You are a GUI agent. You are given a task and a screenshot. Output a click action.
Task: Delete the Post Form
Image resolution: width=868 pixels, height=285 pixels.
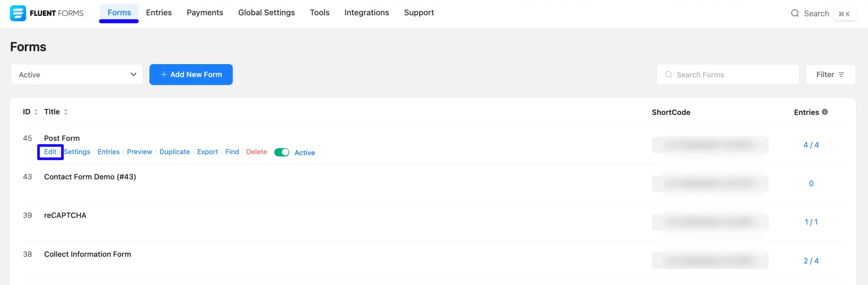point(257,152)
